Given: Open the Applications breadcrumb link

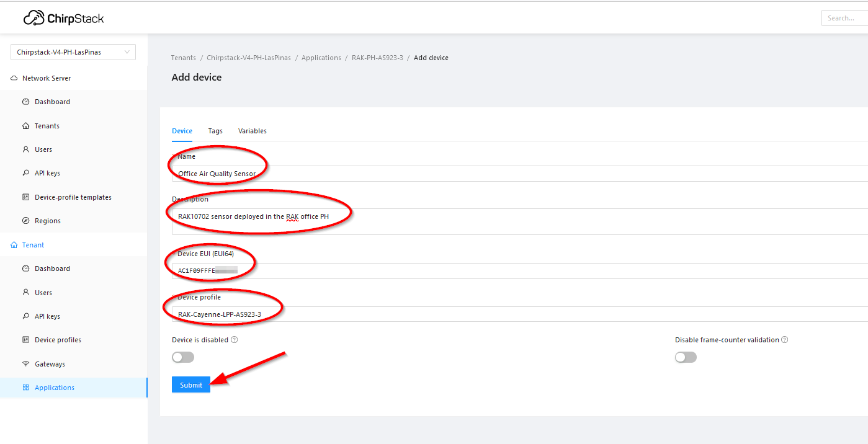Looking at the screenshot, I should [x=321, y=58].
